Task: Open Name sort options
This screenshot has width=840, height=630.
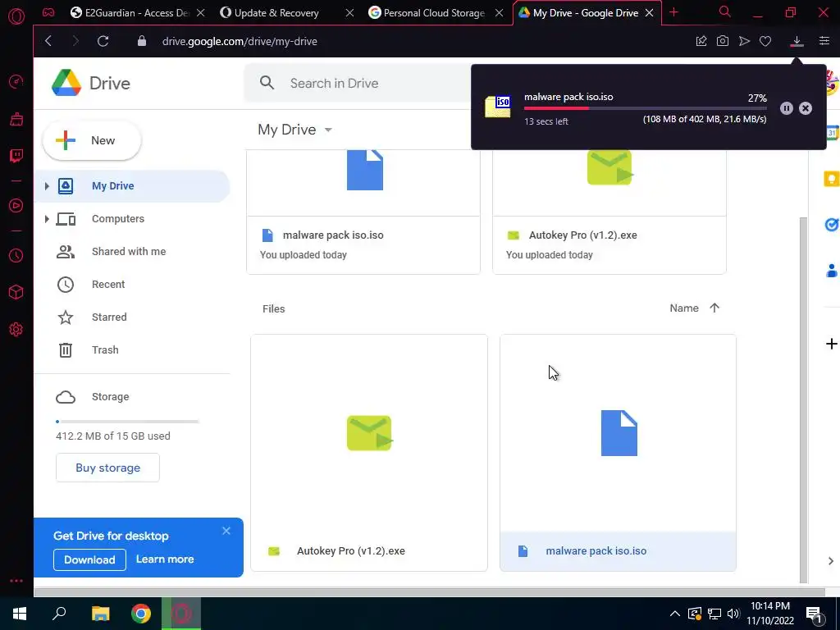Action: coord(684,308)
